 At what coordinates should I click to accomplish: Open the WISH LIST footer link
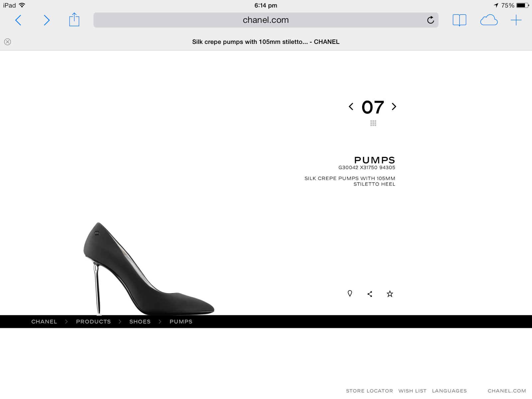[x=412, y=391]
